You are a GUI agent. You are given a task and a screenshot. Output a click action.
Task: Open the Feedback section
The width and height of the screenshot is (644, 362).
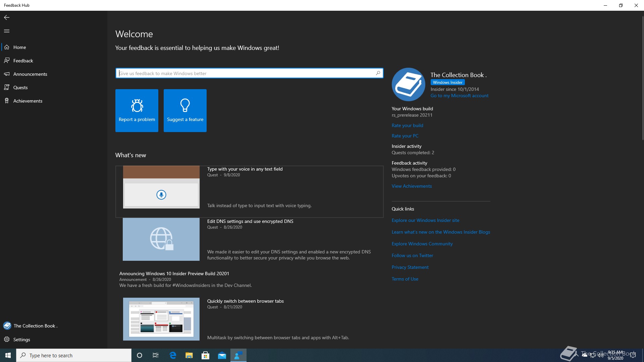click(54, 61)
